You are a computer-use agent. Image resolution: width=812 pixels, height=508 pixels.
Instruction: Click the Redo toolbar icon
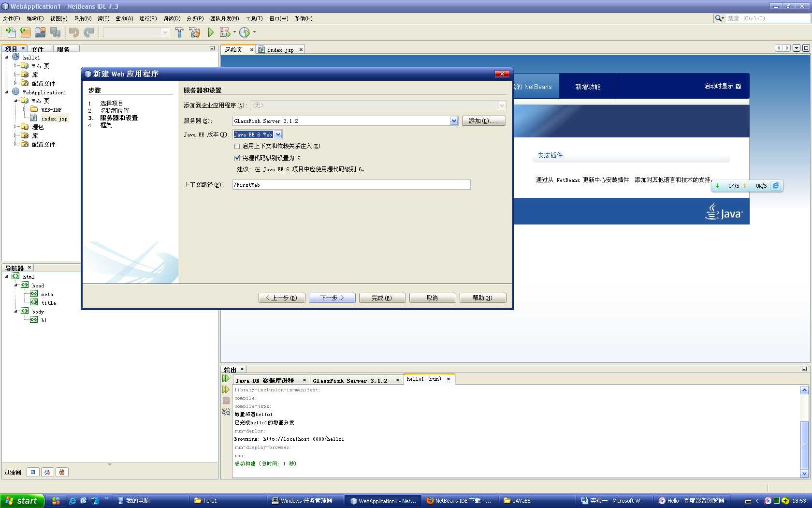89,32
